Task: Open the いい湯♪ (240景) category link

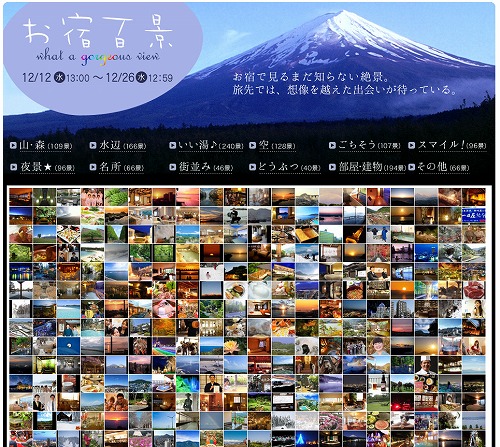Action: [211, 146]
